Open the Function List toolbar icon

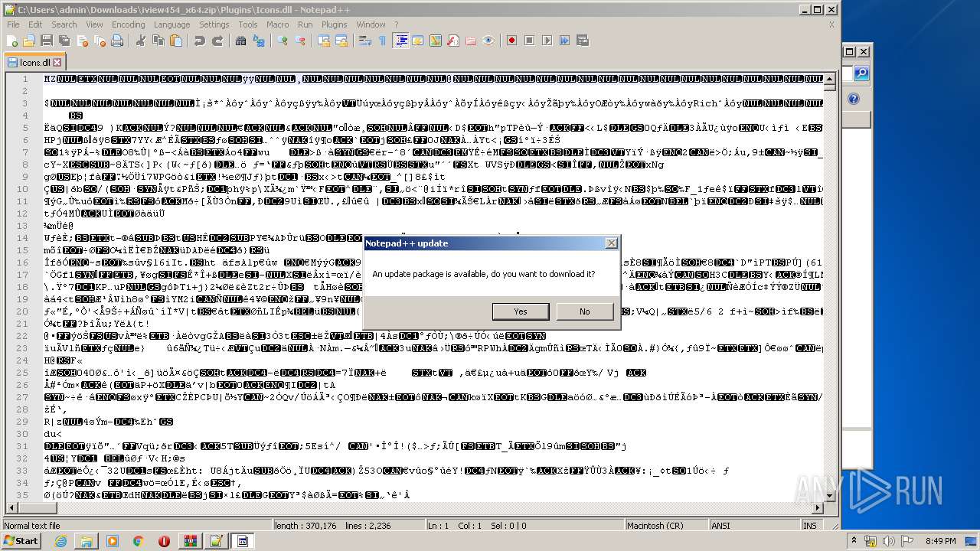(x=453, y=41)
